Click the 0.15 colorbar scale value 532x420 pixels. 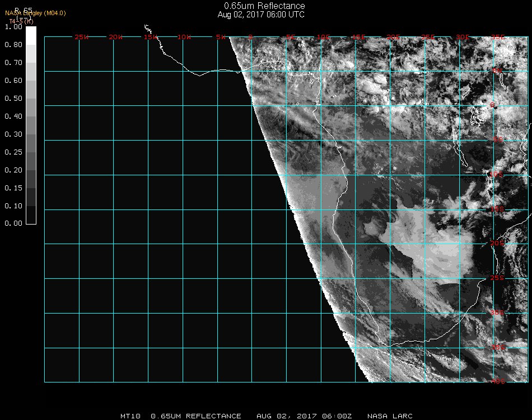(13, 188)
